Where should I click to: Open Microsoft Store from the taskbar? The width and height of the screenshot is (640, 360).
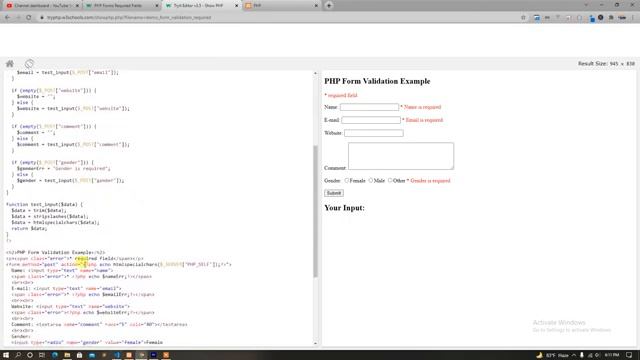[x=79, y=355]
